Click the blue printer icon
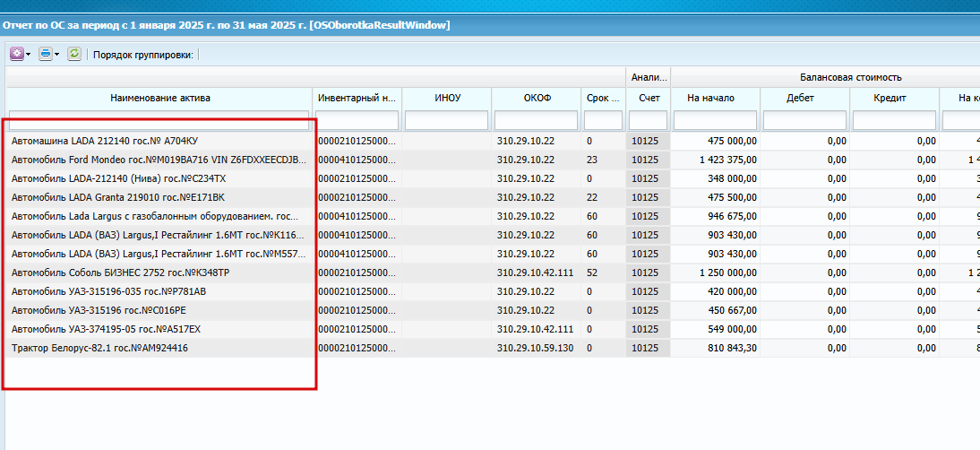980x450 pixels. (x=46, y=54)
